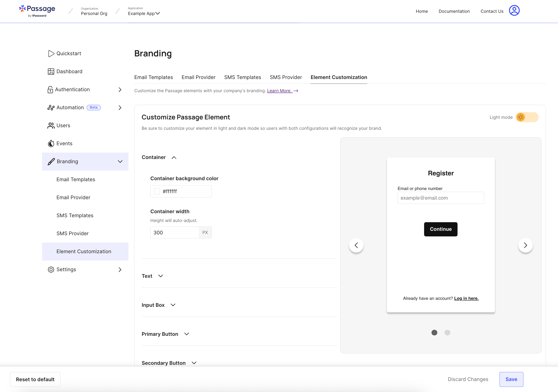Open the user profile avatar icon
558x392 pixels.
514,11
